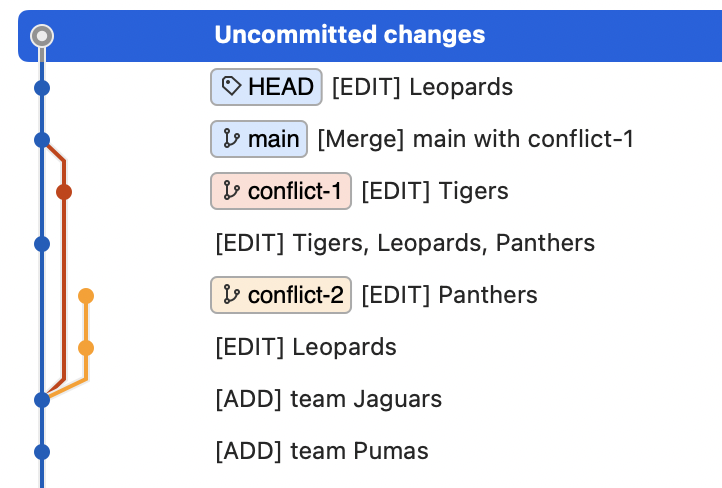722x488 pixels.
Task: Select the [EDIT] Tigers, Leopards, Panthers commit
Action: coord(405,243)
